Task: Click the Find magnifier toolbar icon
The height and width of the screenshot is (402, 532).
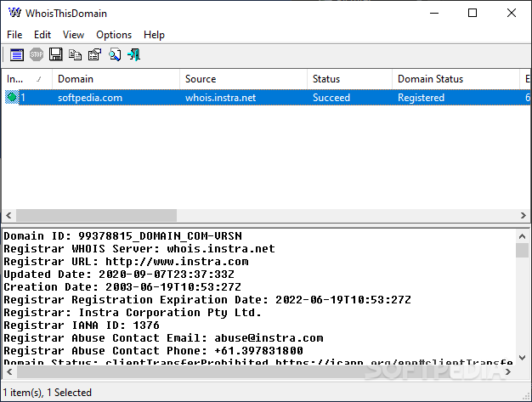Action: click(115, 54)
